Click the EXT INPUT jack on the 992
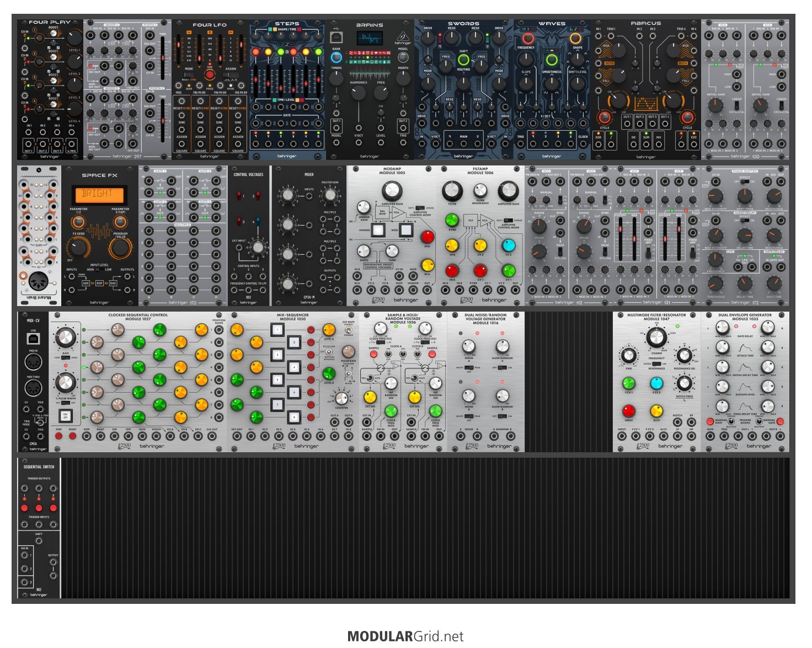Viewport: 812px width, 648px height. 238,248
